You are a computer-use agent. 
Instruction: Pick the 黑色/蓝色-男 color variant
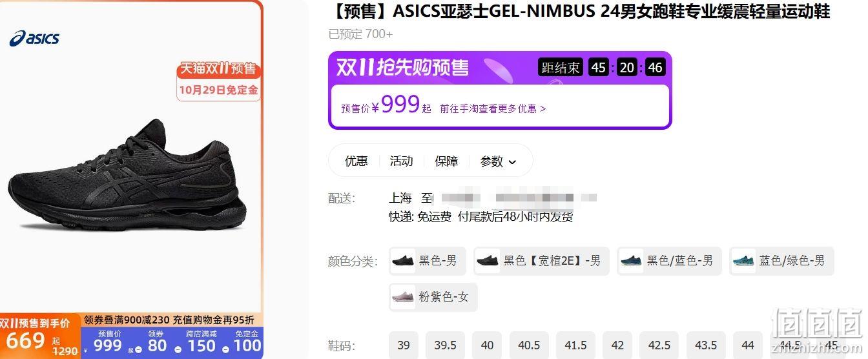click(668, 261)
